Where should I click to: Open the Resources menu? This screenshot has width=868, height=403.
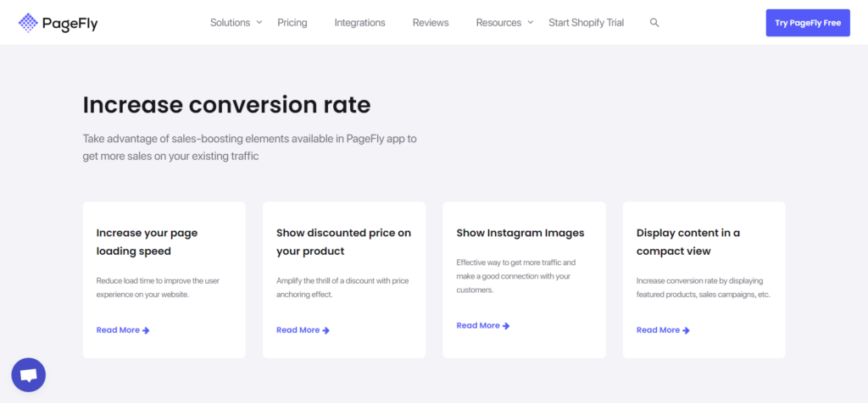[x=498, y=23]
